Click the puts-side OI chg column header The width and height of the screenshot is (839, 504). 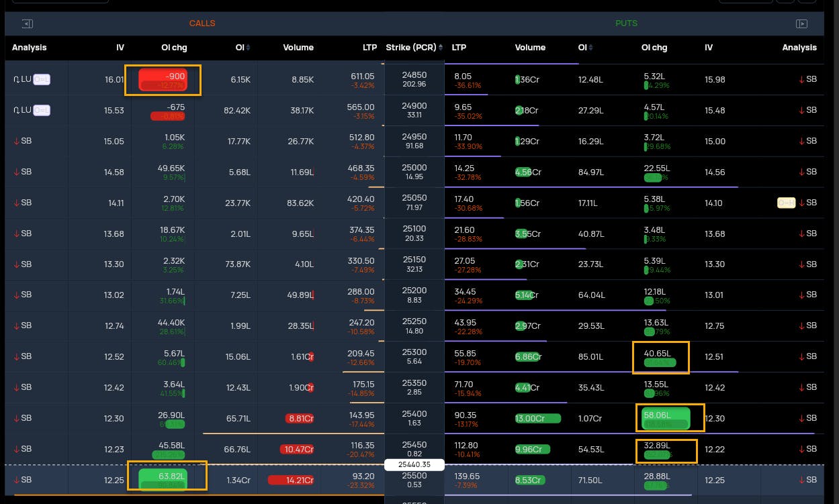pos(655,48)
